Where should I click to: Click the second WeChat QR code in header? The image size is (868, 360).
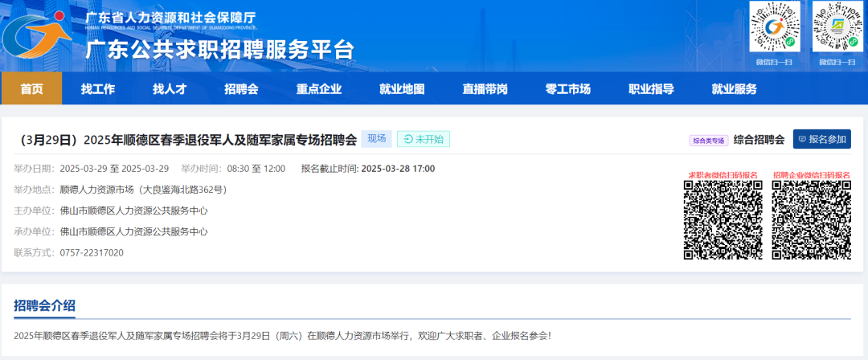click(x=837, y=27)
